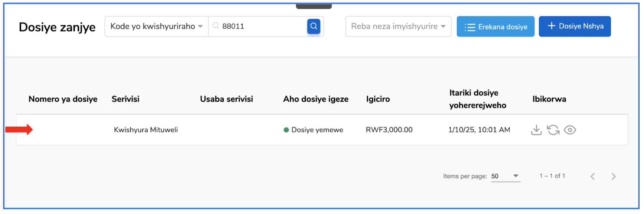Click the Dosiye Nshya button
This screenshot has height=214, width=644.
click(575, 26)
